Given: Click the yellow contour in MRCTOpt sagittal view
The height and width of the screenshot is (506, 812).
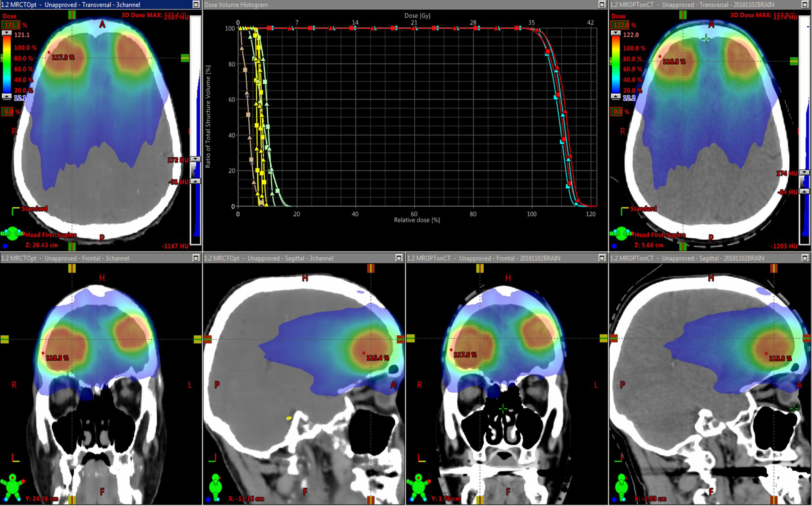Looking at the screenshot, I should (289, 418).
